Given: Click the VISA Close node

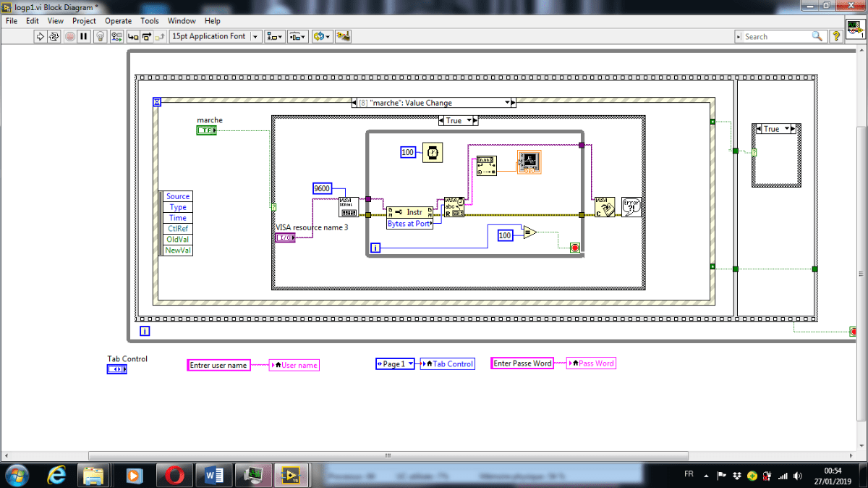Looking at the screenshot, I should (604, 206).
